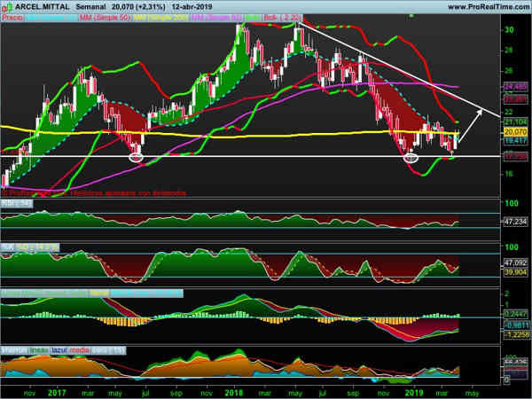Click the yellow Señal label in MACD panel

click(99, 293)
